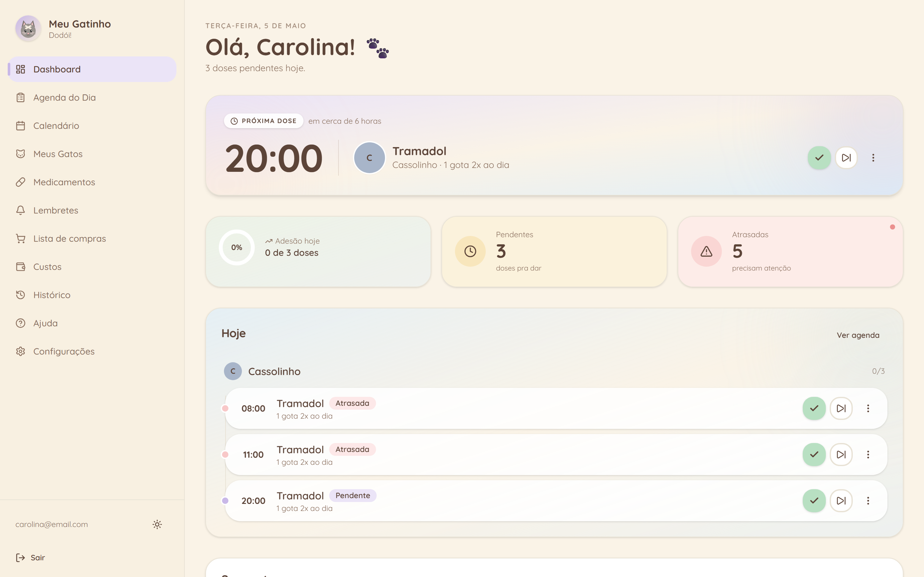Skip the next dose at 20:00
The height and width of the screenshot is (577, 924).
[846, 158]
